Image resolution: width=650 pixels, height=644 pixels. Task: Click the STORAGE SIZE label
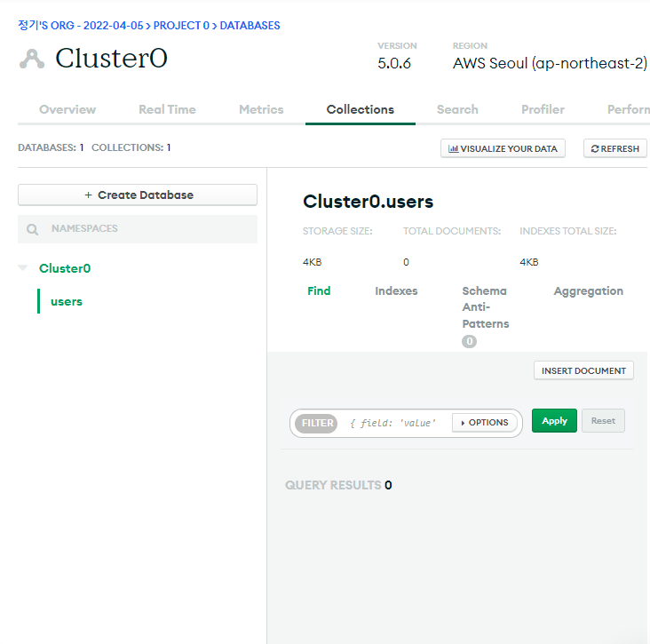point(337,231)
